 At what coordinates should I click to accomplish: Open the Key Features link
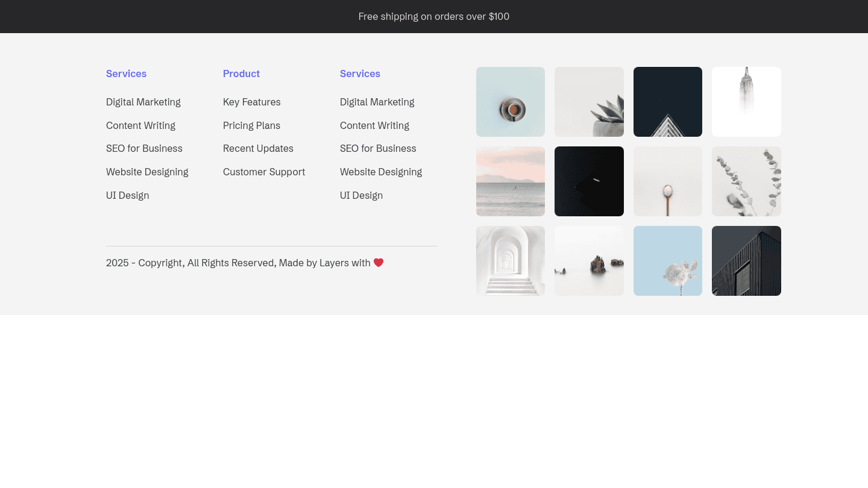coord(252,102)
